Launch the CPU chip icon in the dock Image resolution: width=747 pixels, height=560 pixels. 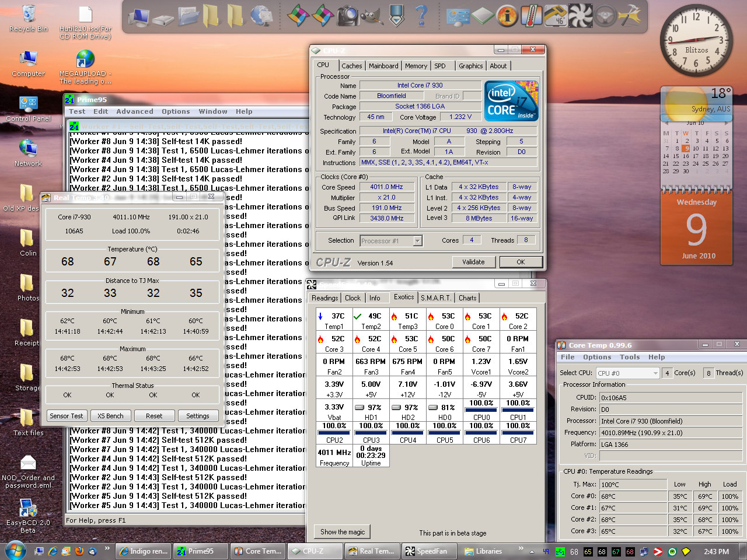[x=483, y=16]
